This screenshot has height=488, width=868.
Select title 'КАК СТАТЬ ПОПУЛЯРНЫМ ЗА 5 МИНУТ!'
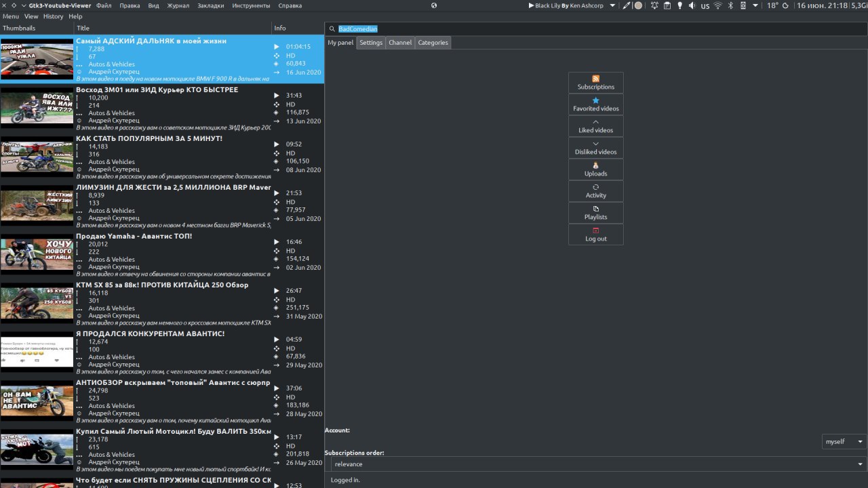149,138
